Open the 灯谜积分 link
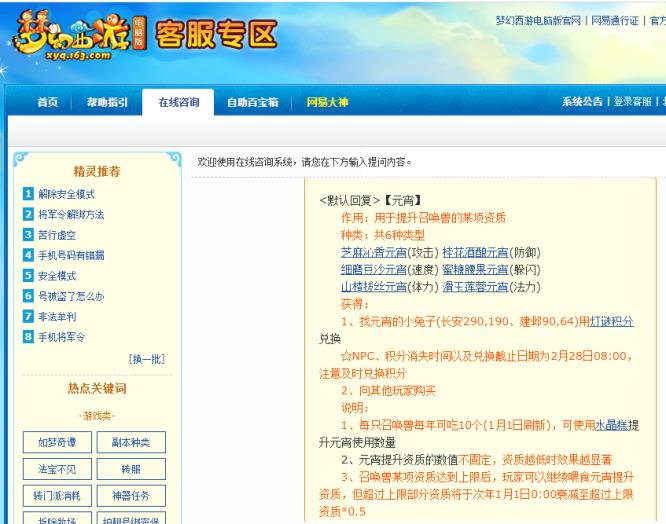Screen dimensions: 666x524 click(x=612, y=321)
